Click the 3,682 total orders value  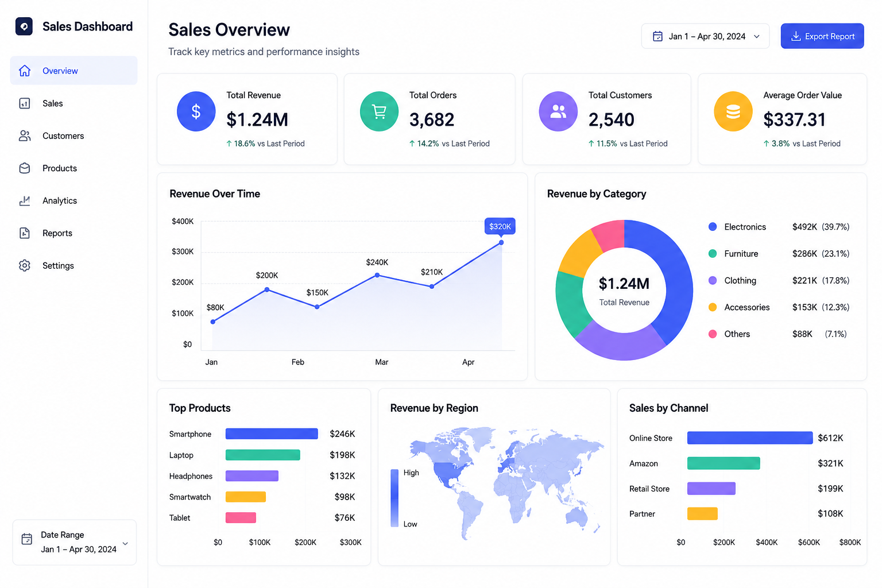tap(432, 119)
